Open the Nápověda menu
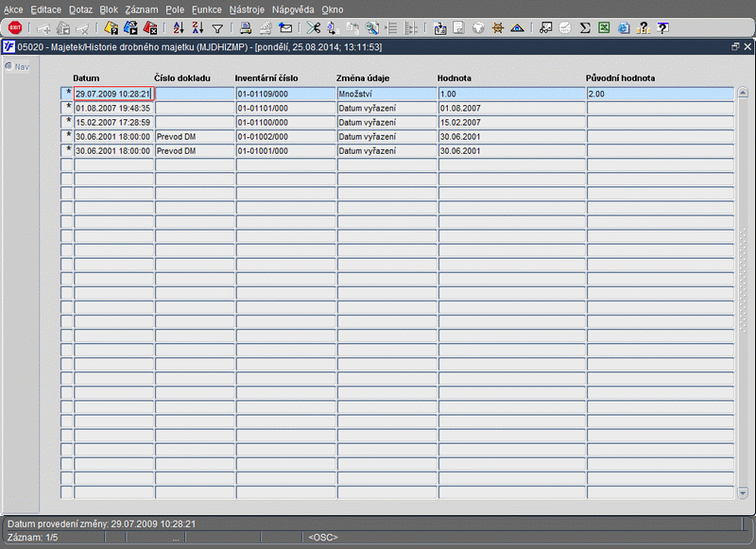Screen dimensions: 756x549 pyautogui.click(x=293, y=9)
